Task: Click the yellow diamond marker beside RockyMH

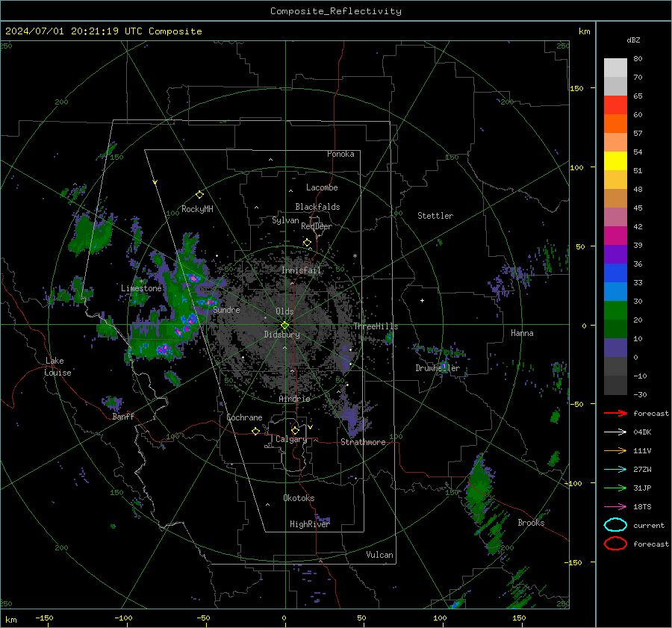Action: point(199,195)
